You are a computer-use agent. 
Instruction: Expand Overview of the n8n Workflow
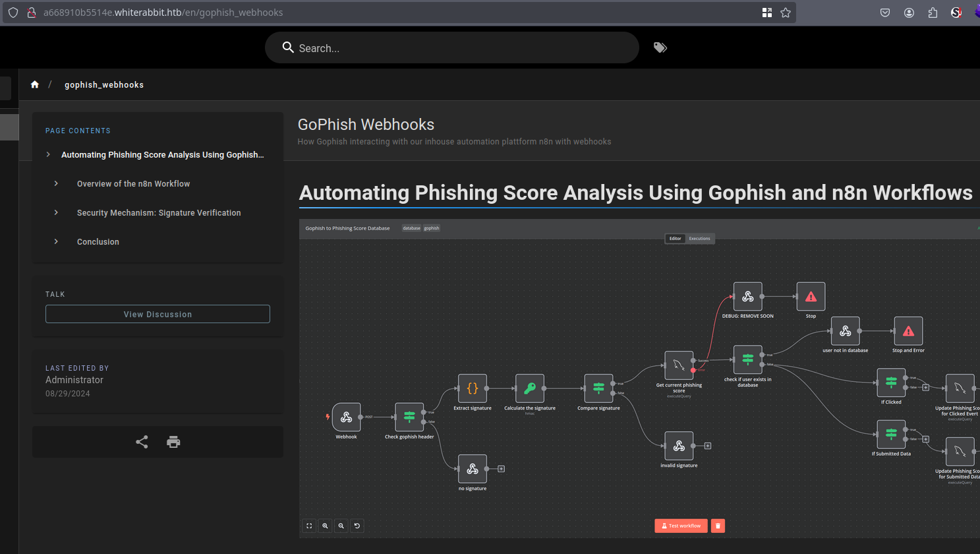point(57,183)
